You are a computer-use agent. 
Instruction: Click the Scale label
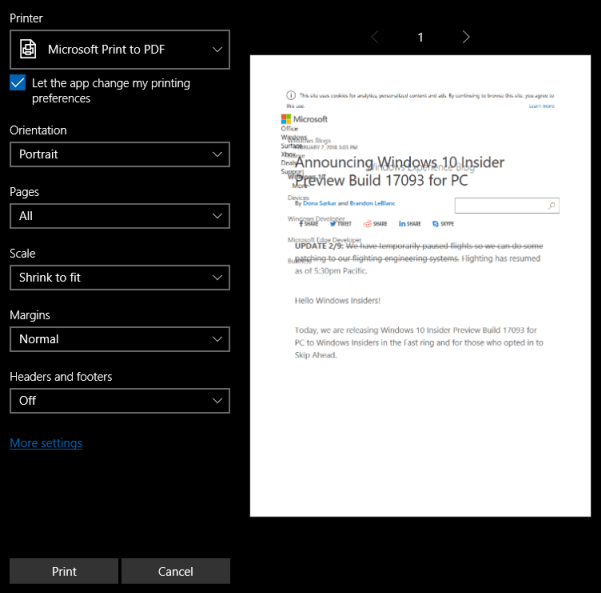tap(22, 253)
